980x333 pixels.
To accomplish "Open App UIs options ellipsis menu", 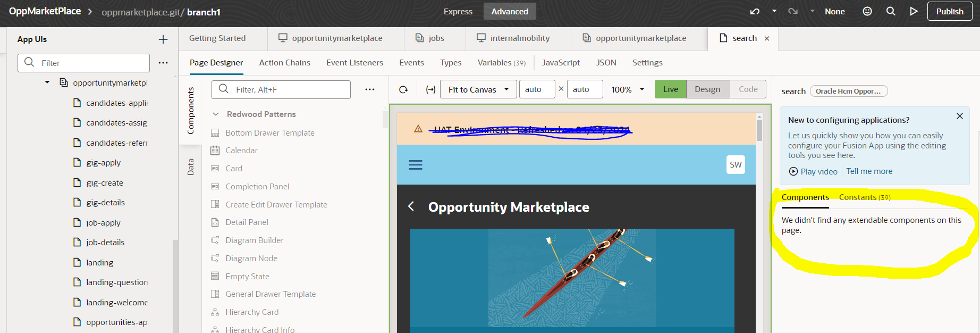I will (x=163, y=63).
